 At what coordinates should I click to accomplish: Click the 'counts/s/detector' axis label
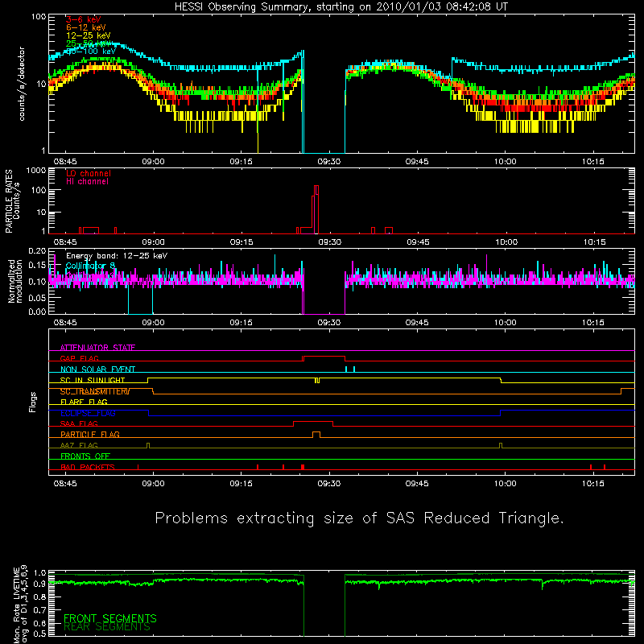click(x=22, y=84)
